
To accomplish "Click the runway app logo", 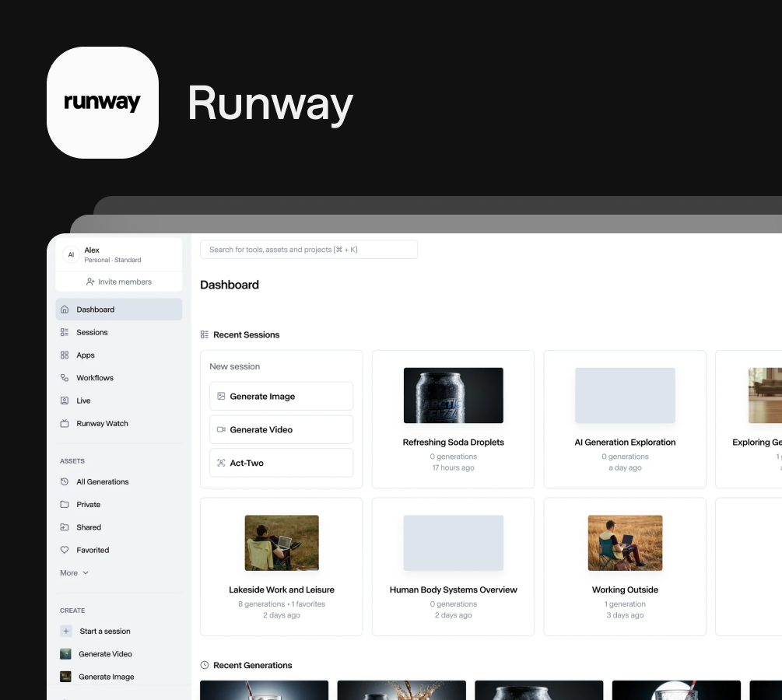I will pos(103,103).
